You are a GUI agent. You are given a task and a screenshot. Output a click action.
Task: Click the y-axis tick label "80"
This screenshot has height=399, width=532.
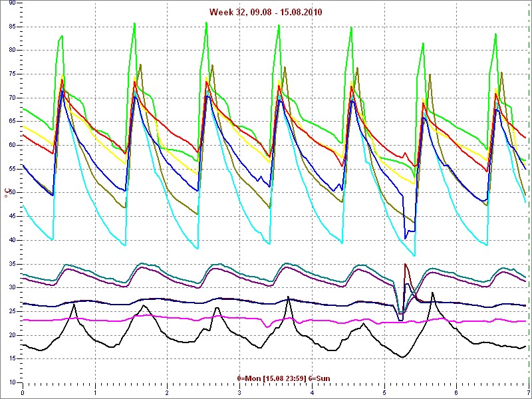(x=12, y=51)
